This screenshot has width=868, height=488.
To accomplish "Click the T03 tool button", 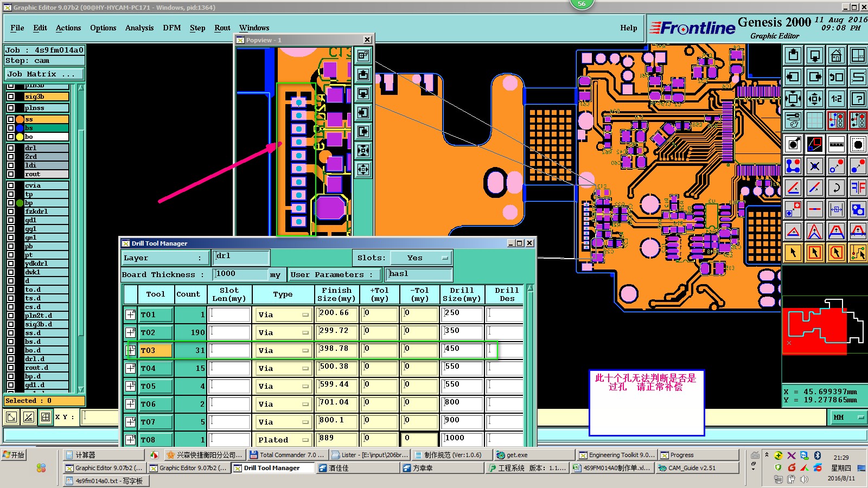I will [156, 350].
